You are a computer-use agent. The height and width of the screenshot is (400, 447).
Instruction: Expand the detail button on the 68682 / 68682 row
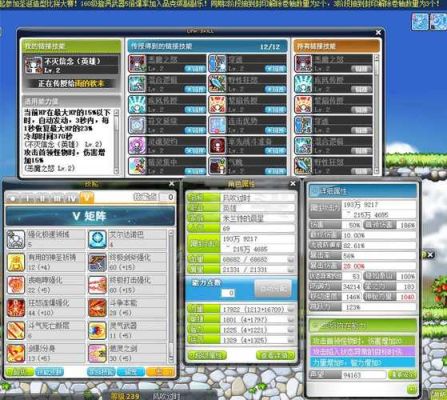pos(291,259)
